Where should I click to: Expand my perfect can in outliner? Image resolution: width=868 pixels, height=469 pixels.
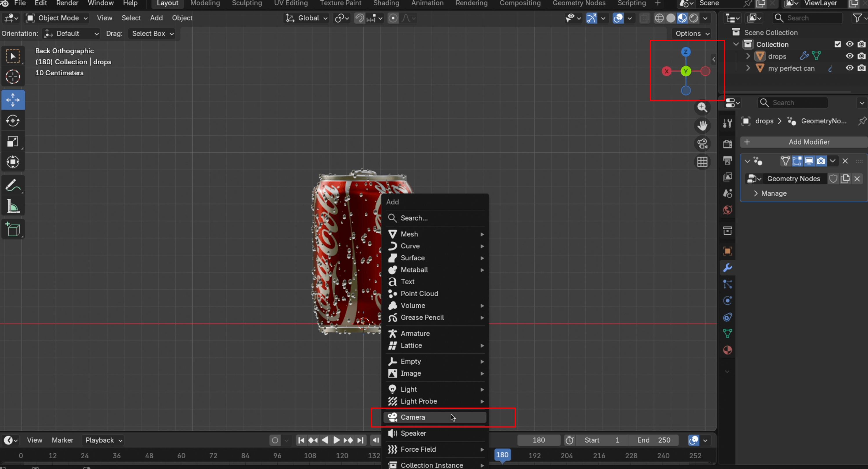748,68
